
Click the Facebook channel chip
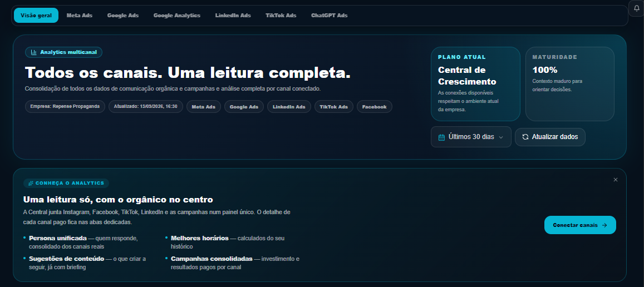374,107
